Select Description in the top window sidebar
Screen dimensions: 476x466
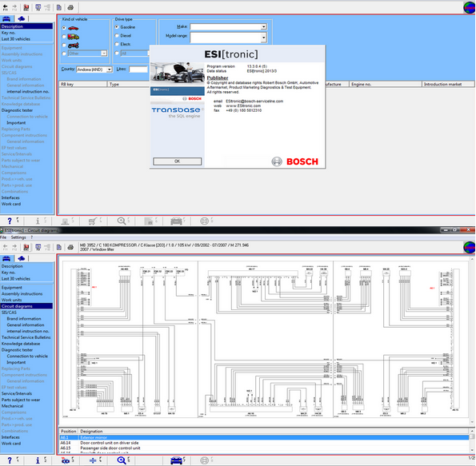pos(26,26)
